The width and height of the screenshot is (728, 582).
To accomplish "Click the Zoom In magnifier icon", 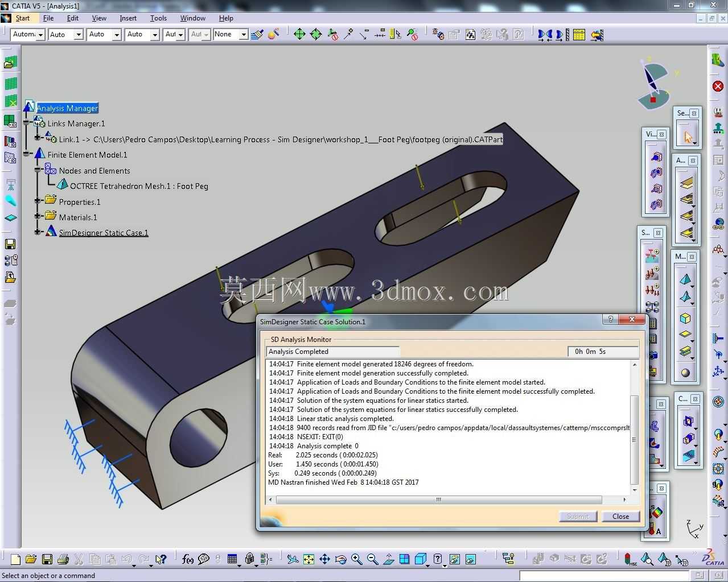I will (x=356, y=559).
